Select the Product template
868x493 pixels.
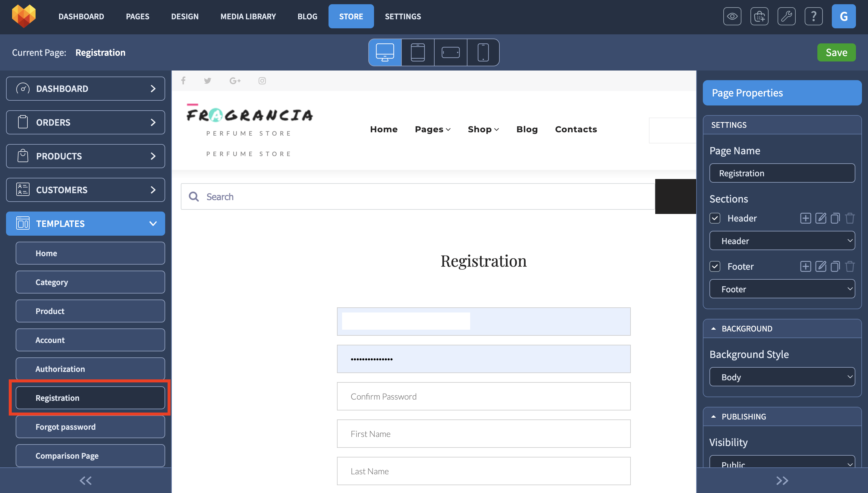[x=90, y=311]
